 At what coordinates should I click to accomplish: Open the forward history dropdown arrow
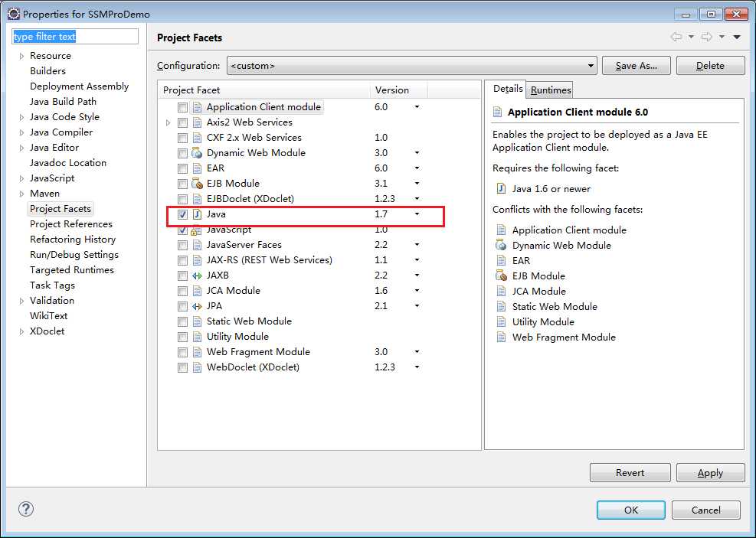pos(722,37)
